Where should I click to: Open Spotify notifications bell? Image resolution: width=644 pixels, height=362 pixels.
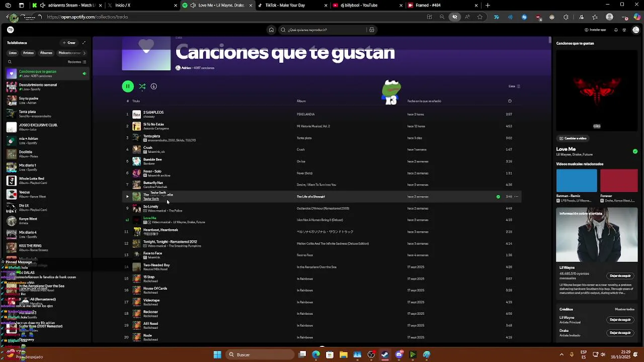pos(616,30)
